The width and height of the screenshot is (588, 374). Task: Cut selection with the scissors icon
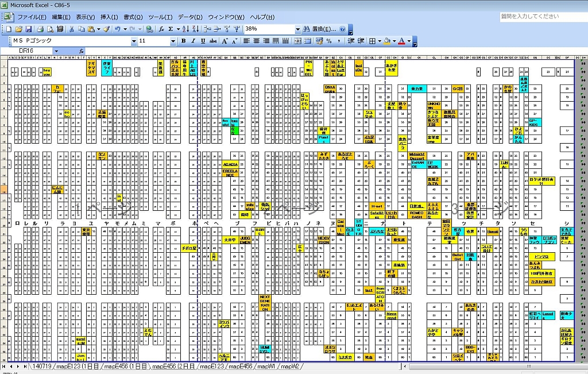[x=71, y=29]
